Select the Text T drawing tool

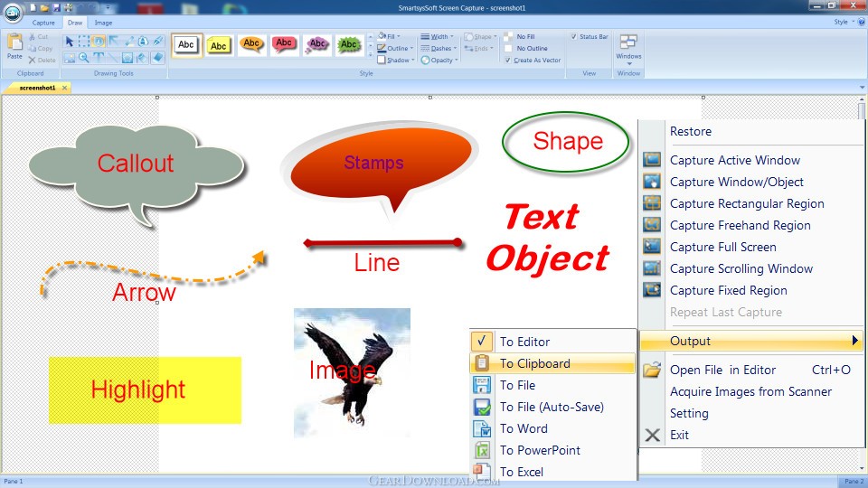[99, 58]
